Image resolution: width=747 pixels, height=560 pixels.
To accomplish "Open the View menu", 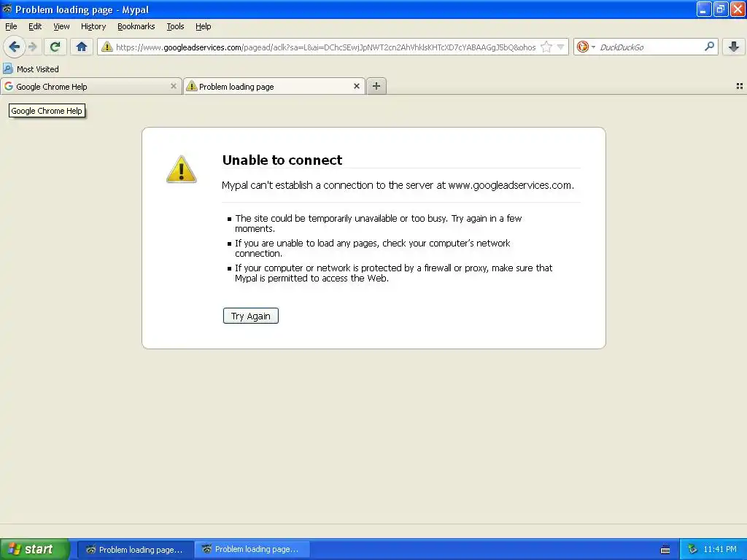I will point(61,26).
